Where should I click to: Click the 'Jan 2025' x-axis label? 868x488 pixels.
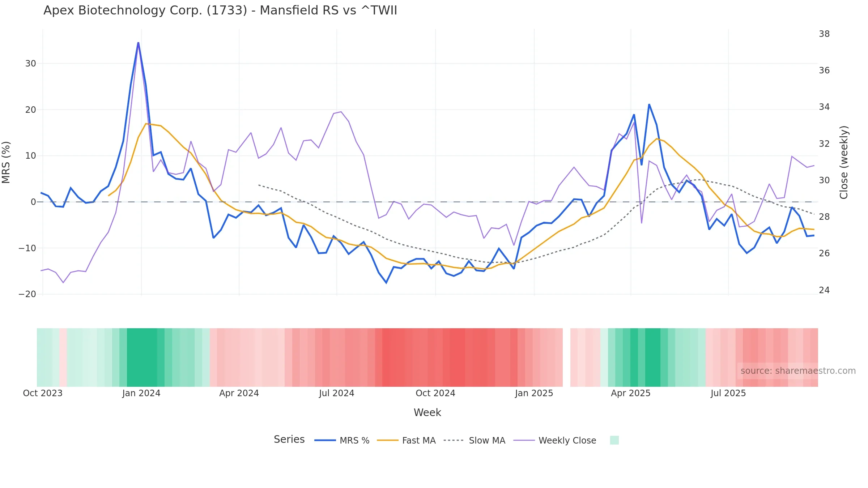tap(534, 393)
